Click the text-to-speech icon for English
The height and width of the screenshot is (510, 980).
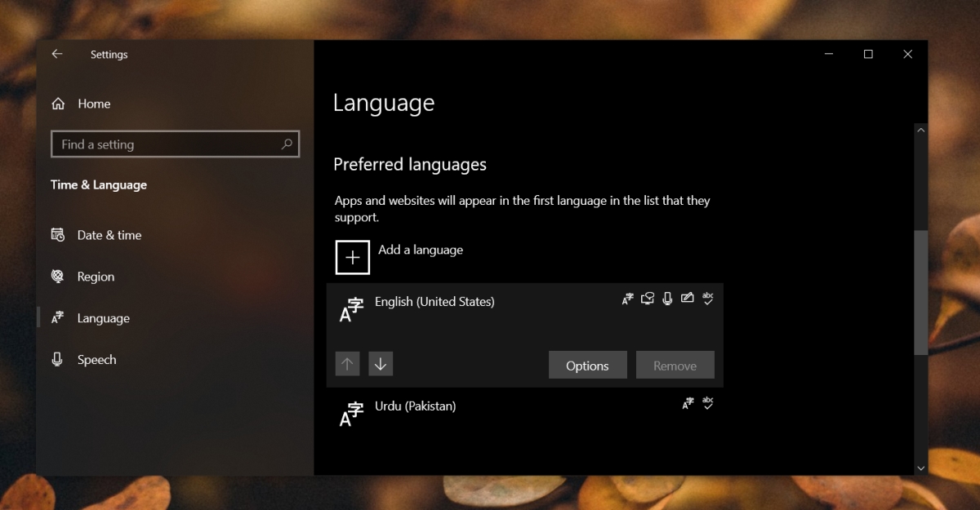[x=648, y=299]
